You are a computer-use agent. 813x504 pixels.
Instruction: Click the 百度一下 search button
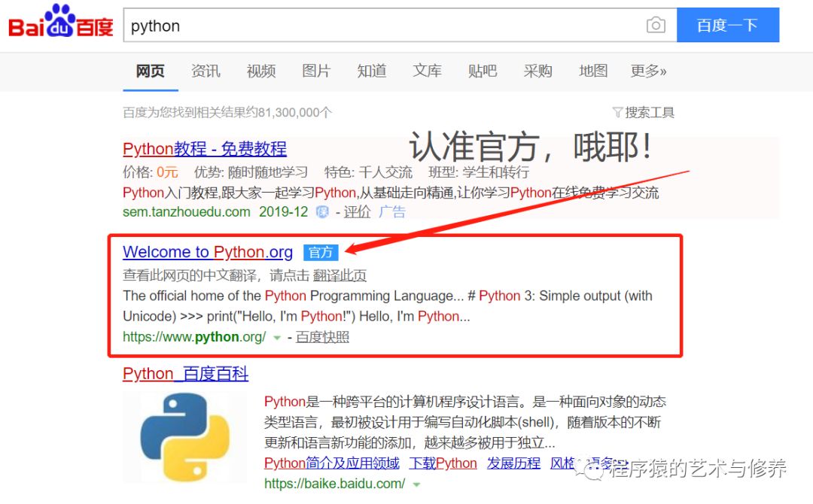click(x=727, y=25)
